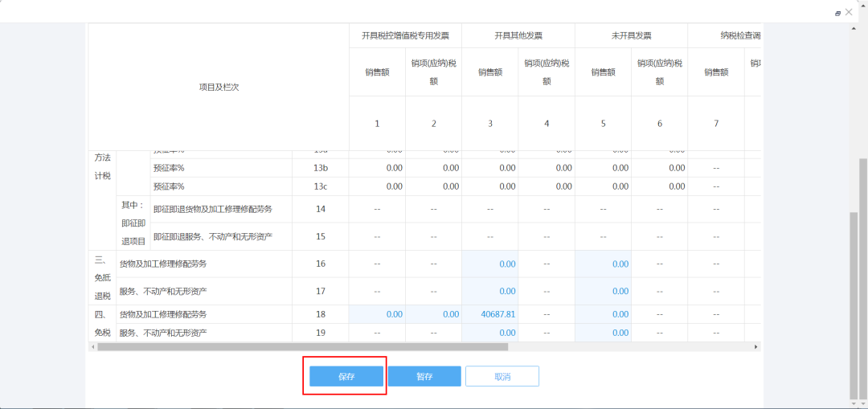Select row 16 column 3 input field
The height and width of the screenshot is (409, 868).
click(x=490, y=264)
